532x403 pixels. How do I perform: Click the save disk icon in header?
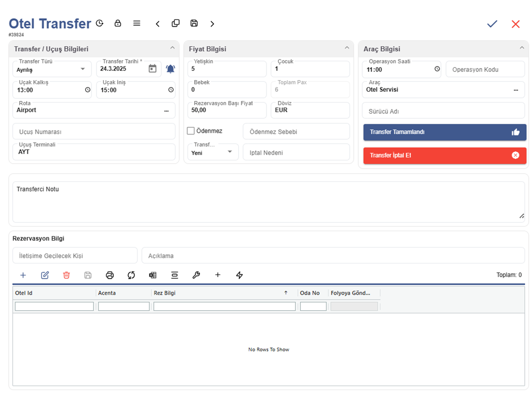[x=194, y=23]
